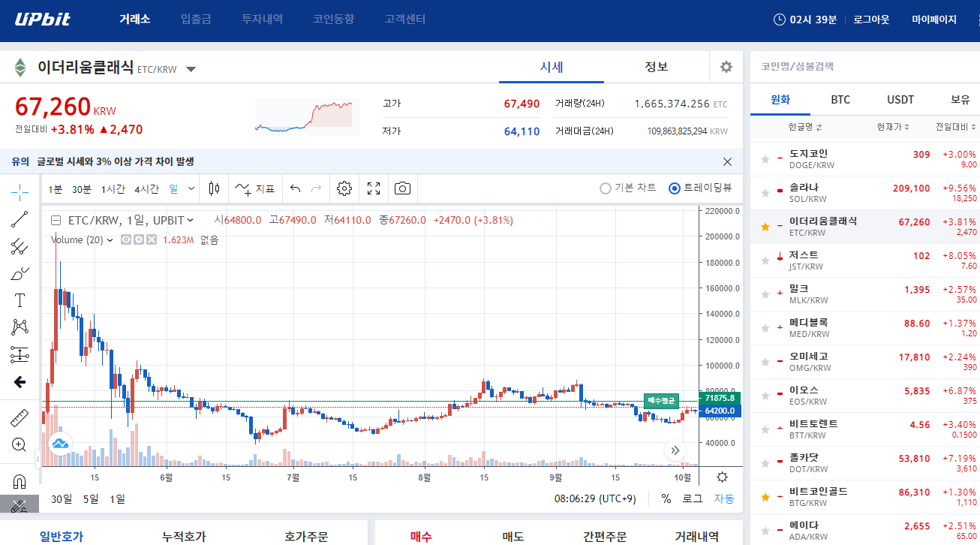Focus the 코인명/심볼검색 search field
The width and height of the screenshot is (980, 545).
pos(865,66)
